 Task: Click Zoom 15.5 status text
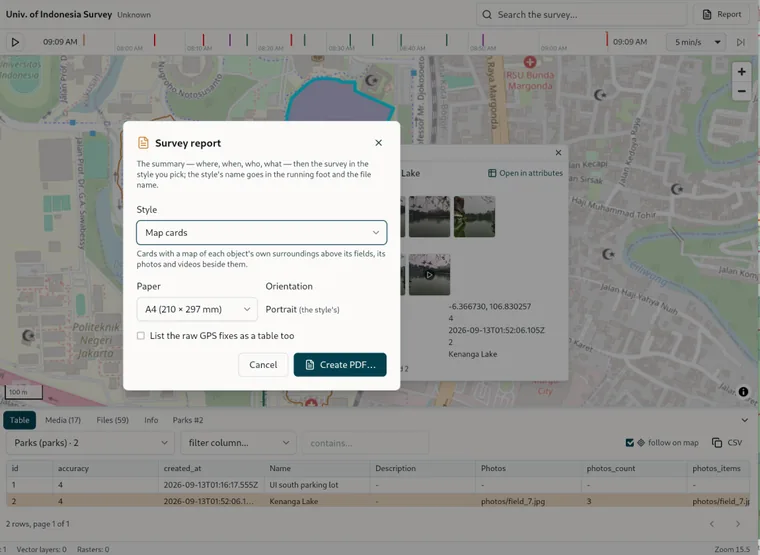pyautogui.click(x=732, y=549)
